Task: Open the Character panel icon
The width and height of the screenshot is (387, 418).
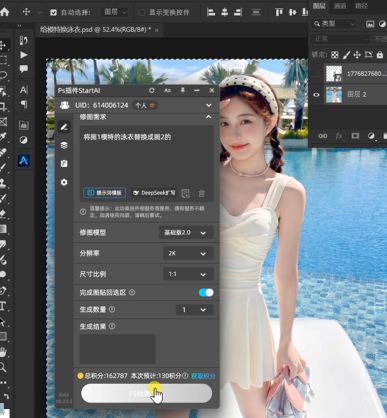Action: pos(24,90)
